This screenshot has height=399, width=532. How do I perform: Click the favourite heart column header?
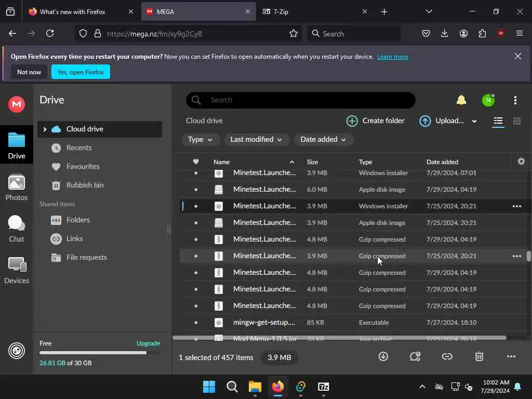point(196,162)
